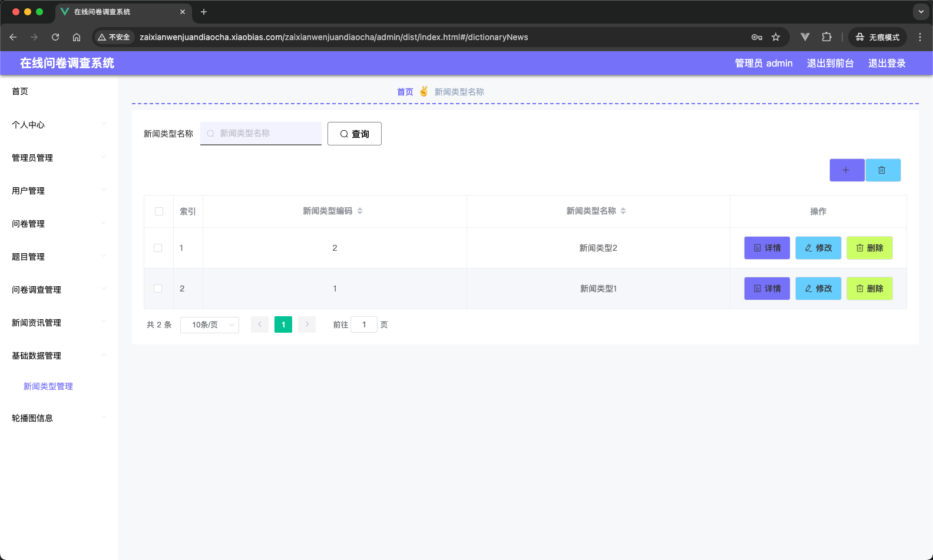The height and width of the screenshot is (560, 933).
Task: Click the trash batch delete button
Action: [x=882, y=170]
